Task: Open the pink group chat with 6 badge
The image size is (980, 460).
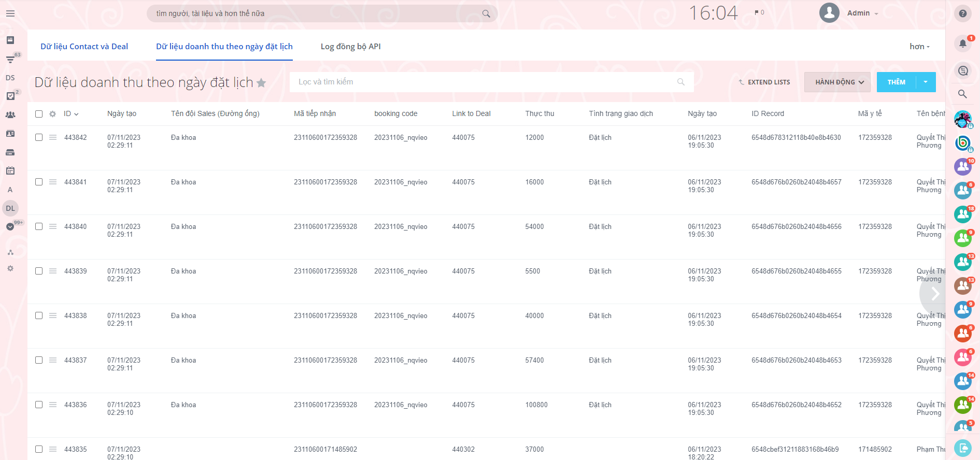Action: (x=963, y=357)
